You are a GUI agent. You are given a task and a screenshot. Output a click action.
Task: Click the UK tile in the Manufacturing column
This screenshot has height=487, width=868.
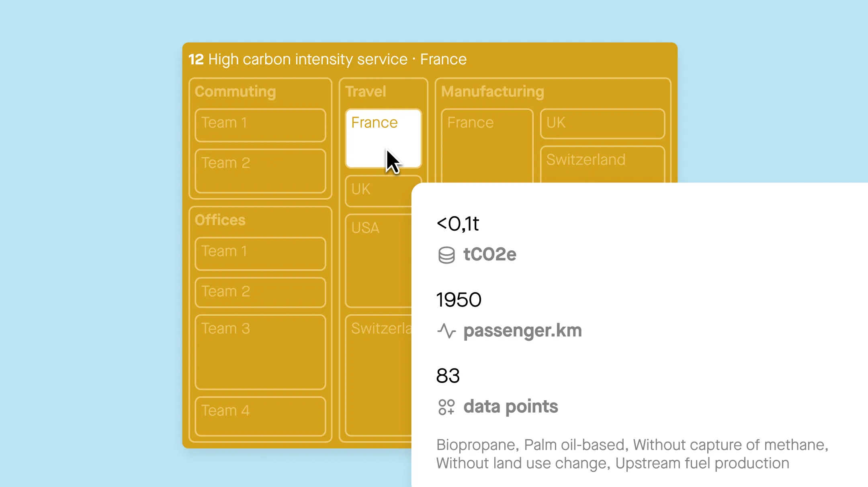[x=602, y=123]
